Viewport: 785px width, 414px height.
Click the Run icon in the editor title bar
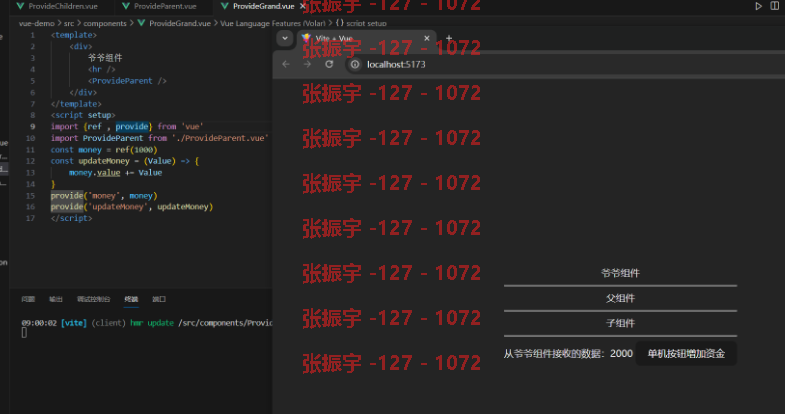pos(758,6)
